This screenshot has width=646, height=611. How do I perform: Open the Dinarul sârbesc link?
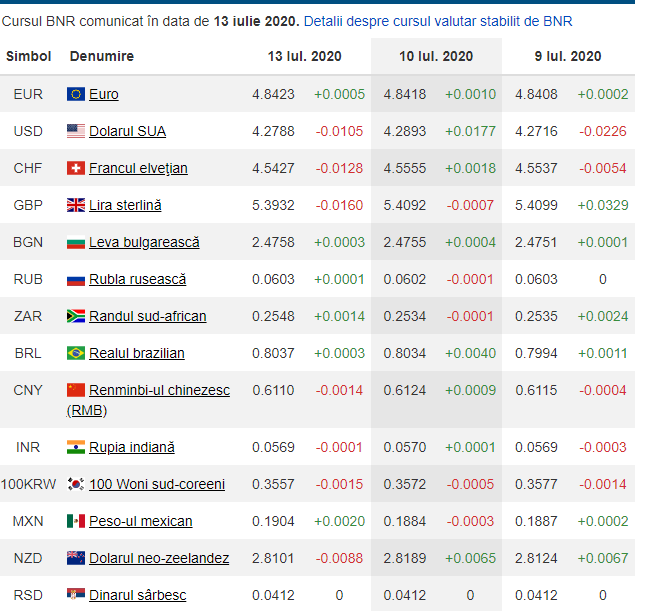[x=137, y=595]
